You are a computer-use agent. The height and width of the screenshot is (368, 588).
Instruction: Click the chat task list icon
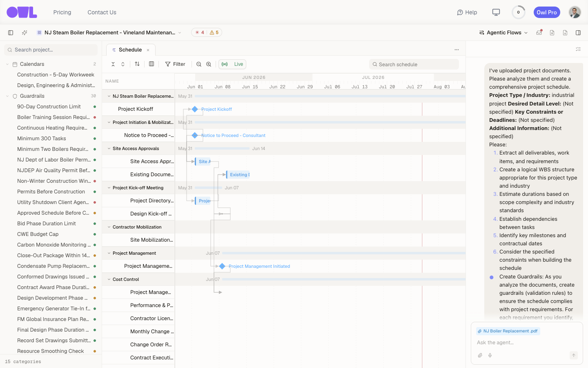(x=578, y=49)
